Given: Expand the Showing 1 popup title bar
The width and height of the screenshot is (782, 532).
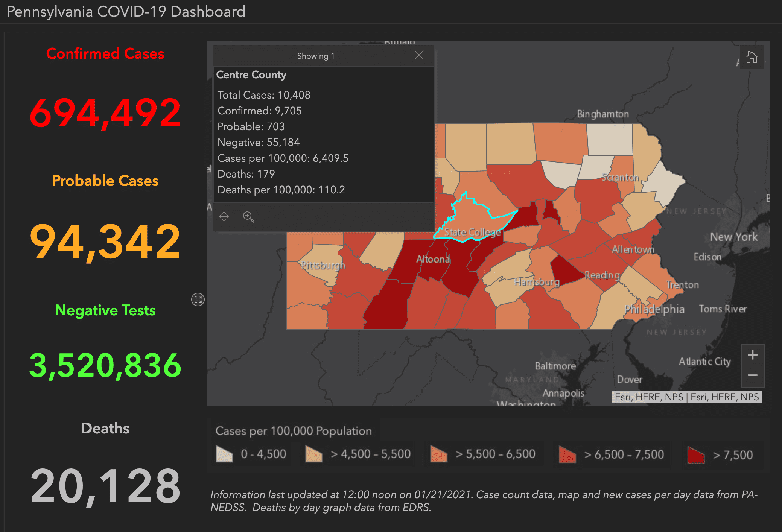Looking at the screenshot, I should pyautogui.click(x=316, y=55).
